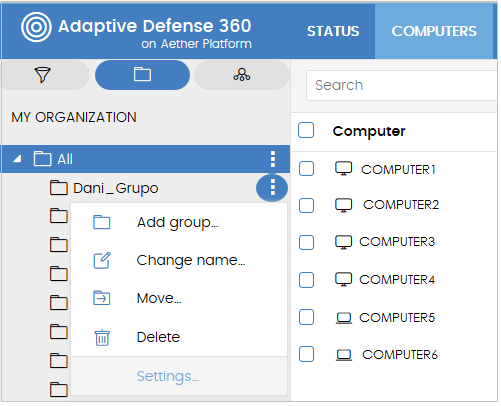Select the All group row label
501x406 pixels.
tap(65, 159)
